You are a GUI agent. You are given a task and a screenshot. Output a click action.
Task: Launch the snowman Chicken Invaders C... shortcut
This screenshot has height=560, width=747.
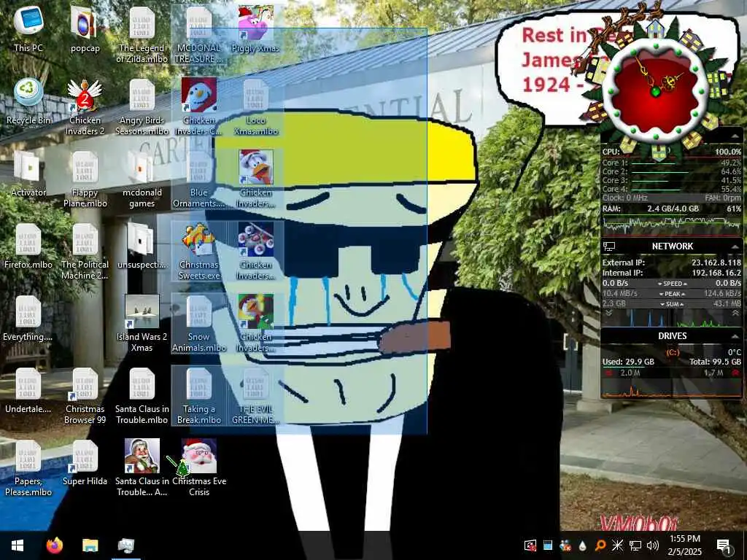pos(198,106)
